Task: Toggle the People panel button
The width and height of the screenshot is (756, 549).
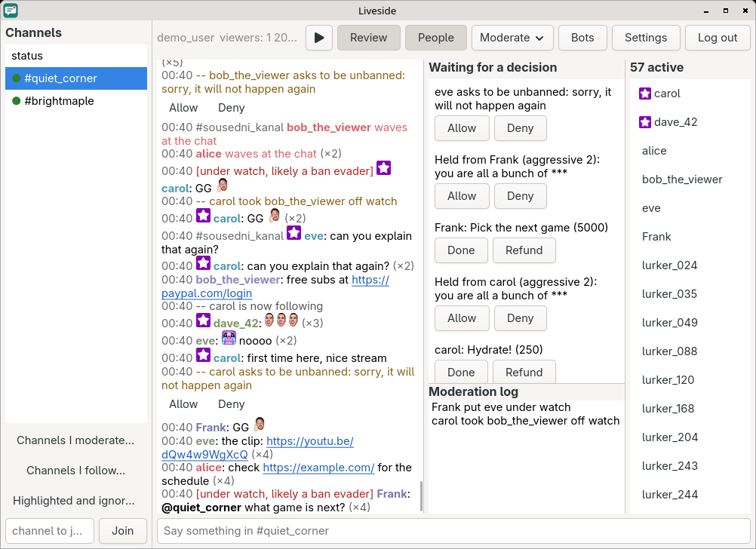Action: click(436, 38)
